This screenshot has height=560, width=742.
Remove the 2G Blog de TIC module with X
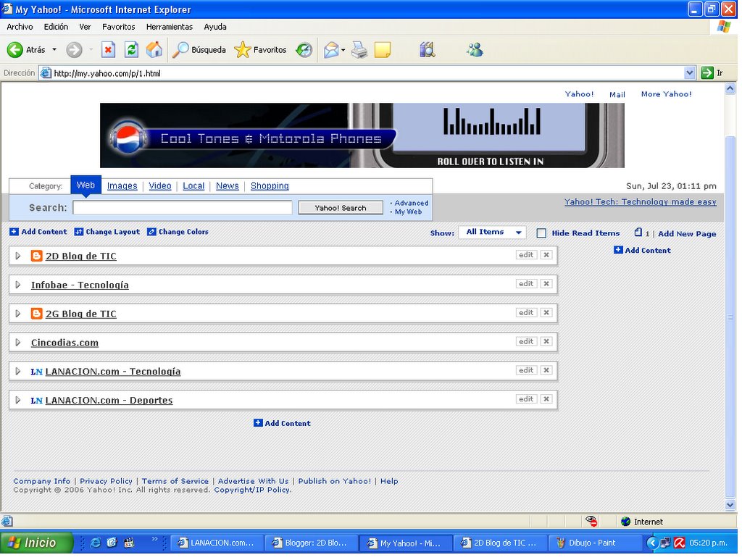[x=546, y=313]
